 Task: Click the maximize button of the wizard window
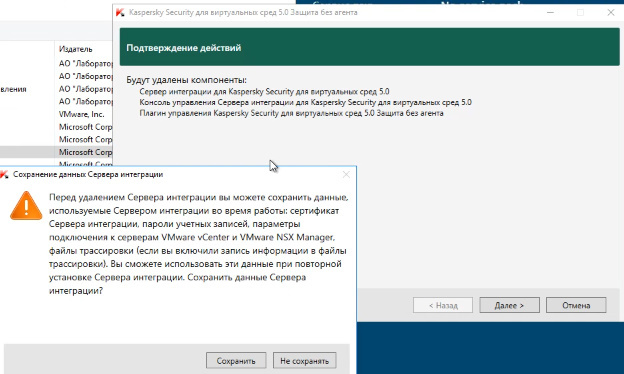[581, 13]
